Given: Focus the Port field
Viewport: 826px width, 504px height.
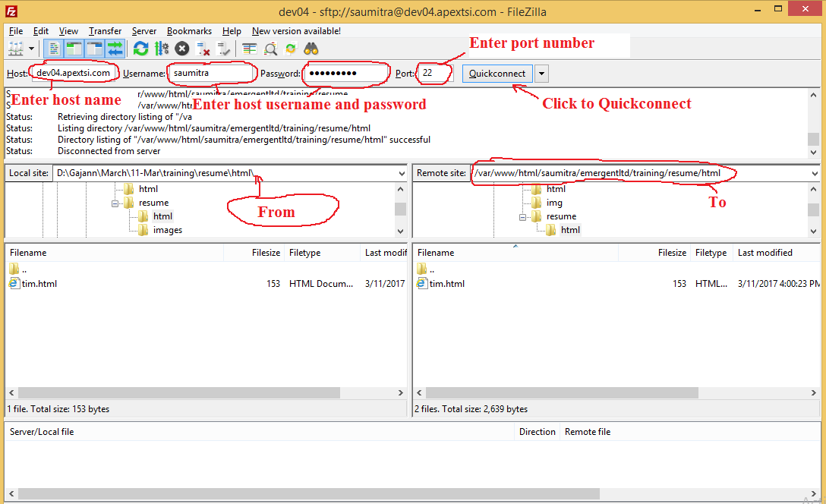Looking at the screenshot, I should 435,73.
